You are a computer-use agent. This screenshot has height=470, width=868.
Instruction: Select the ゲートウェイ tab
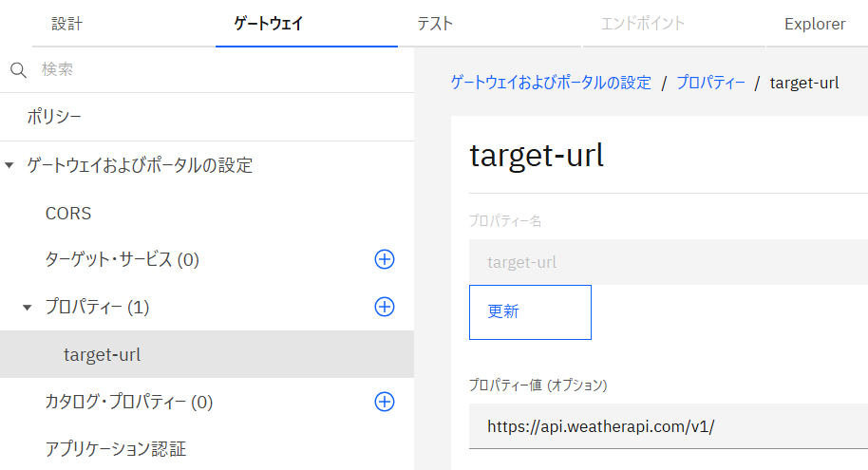pos(307,24)
